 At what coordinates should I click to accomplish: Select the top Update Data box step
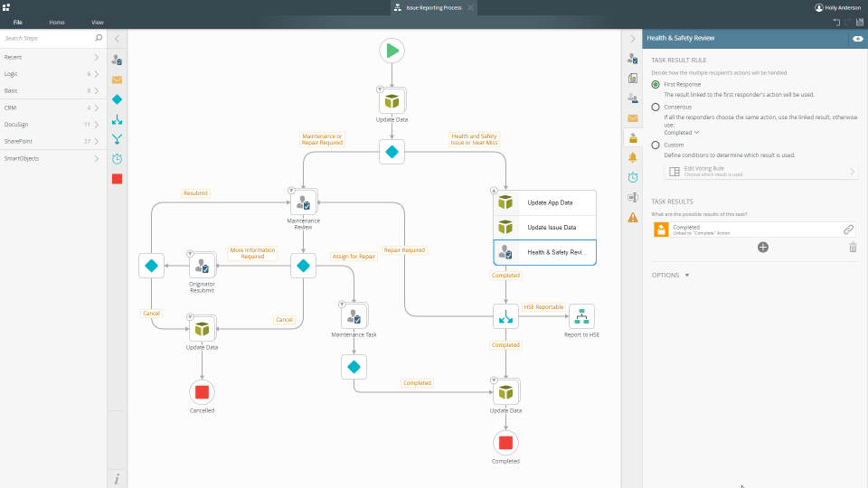point(392,101)
